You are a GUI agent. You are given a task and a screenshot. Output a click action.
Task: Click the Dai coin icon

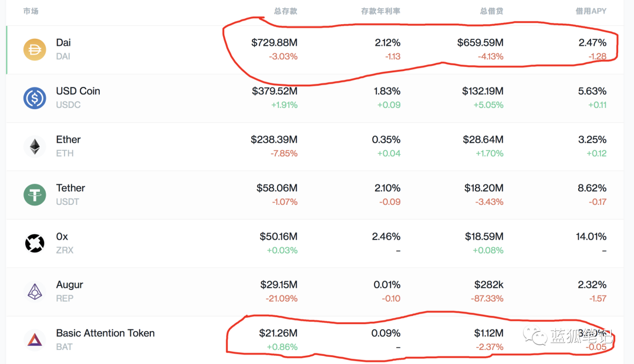pyautogui.click(x=35, y=49)
